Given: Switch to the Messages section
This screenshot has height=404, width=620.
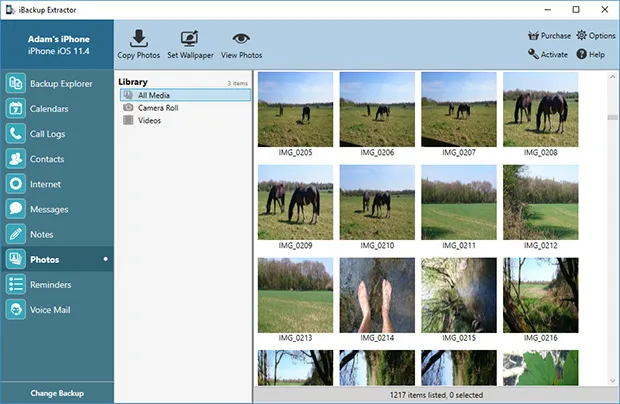Looking at the screenshot, I should coord(57,209).
